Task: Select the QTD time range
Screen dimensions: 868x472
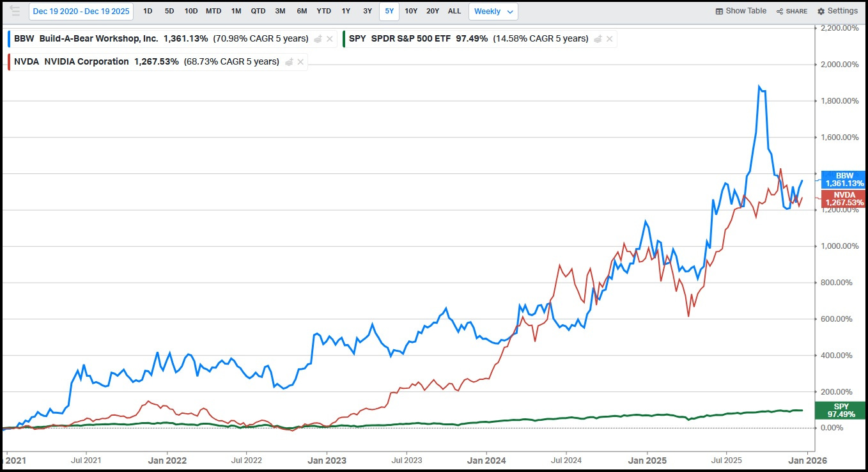Action: click(x=258, y=12)
